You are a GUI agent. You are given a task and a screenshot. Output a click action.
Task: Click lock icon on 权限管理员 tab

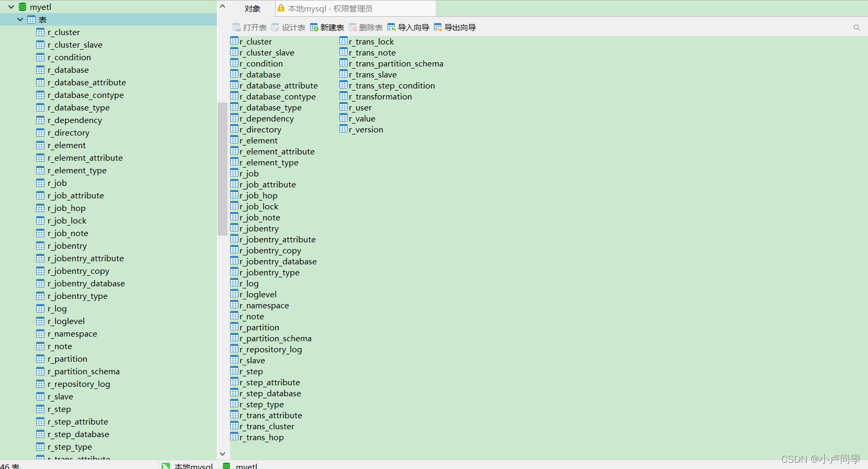pos(281,8)
